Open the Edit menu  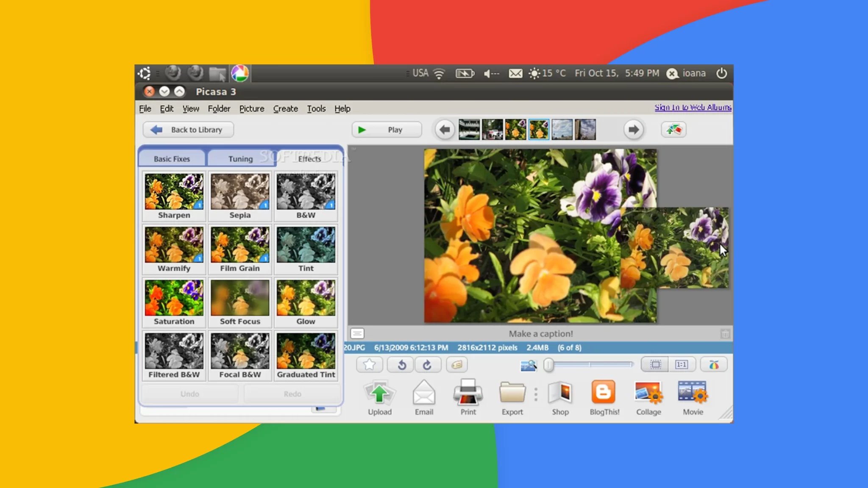(x=167, y=108)
